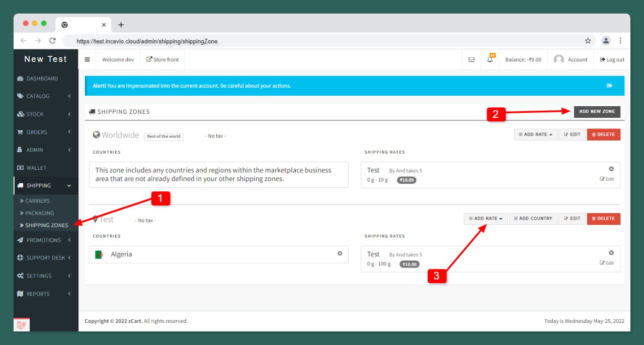The height and width of the screenshot is (345, 644).
Task: Open Add Rate dropdown for Test zone
Action: pos(486,219)
